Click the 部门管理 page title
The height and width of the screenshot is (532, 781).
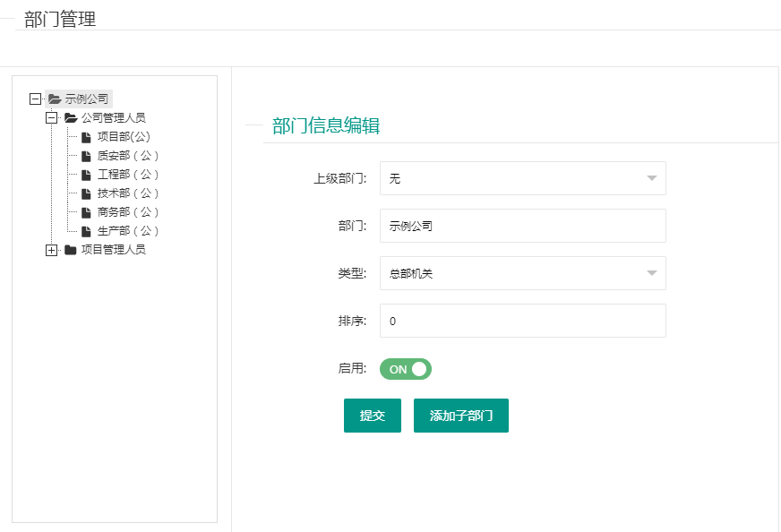tap(60, 19)
